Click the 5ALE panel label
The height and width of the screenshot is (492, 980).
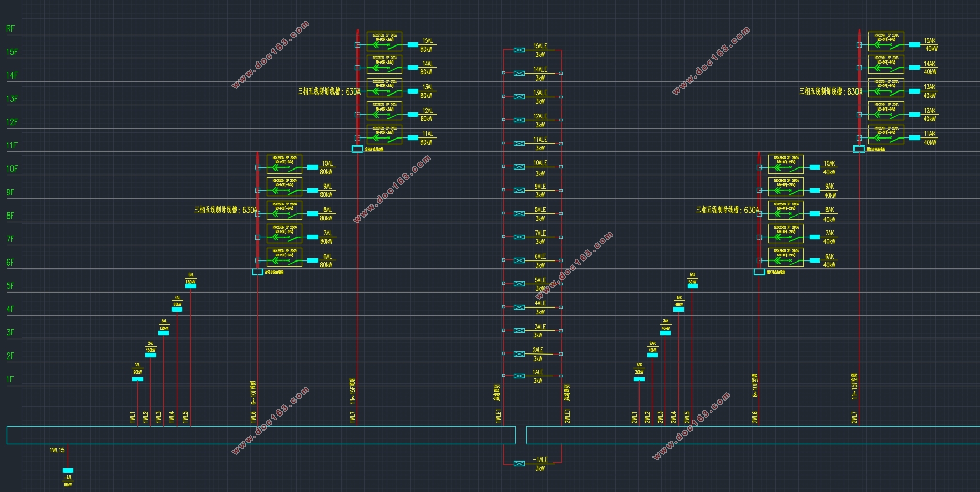point(540,280)
